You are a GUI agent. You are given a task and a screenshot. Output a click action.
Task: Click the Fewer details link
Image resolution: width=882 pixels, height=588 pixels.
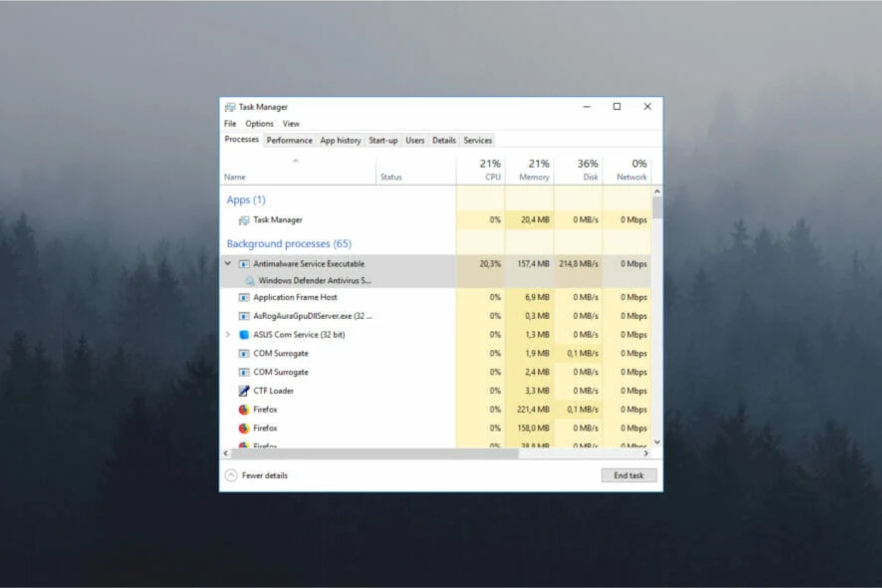pyautogui.click(x=265, y=475)
